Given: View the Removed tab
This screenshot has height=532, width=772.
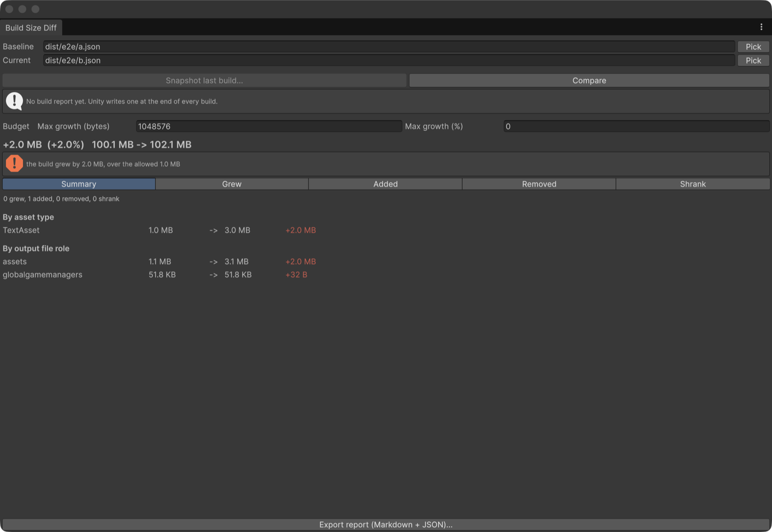Looking at the screenshot, I should pyautogui.click(x=539, y=184).
